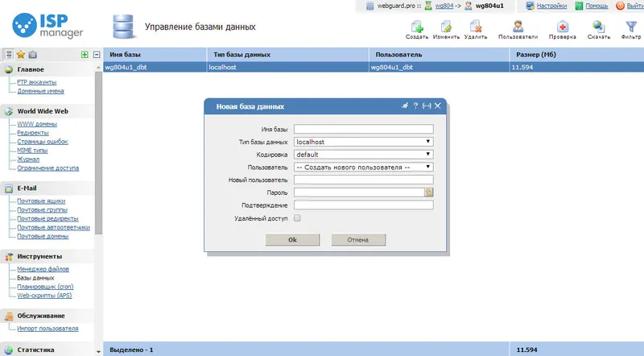Click the favorites star icon in sidebar
This screenshot has height=356, width=644.
coord(21,54)
